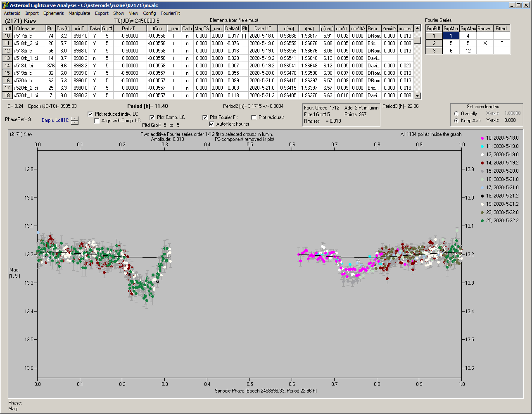Click the dark red legend marker for 14; 2020-5-19.2
Viewport: 532px width, 414px height.
(x=482, y=163)
